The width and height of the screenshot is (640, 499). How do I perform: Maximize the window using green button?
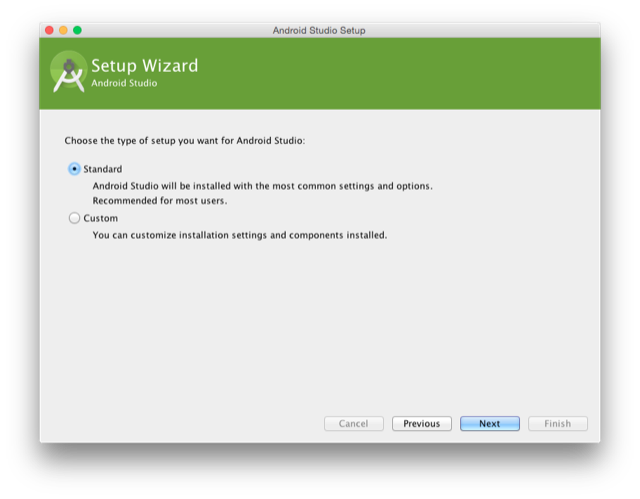[77, 30]
